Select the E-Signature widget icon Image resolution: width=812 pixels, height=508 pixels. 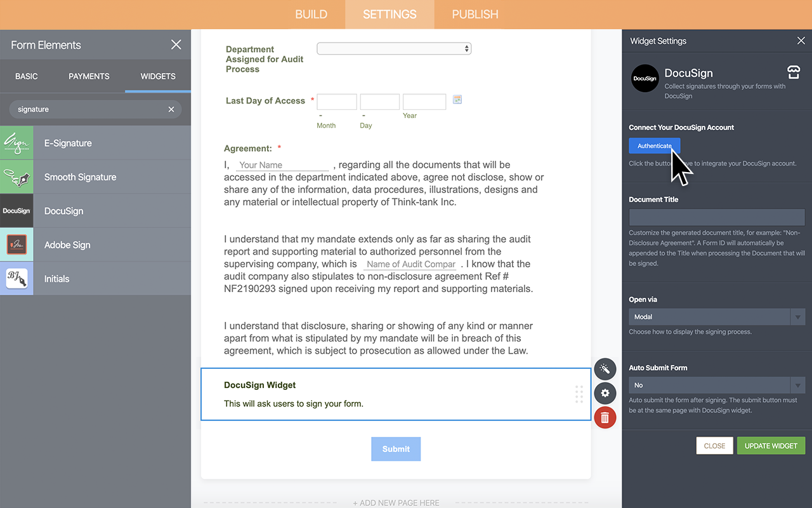coord(16,142)
